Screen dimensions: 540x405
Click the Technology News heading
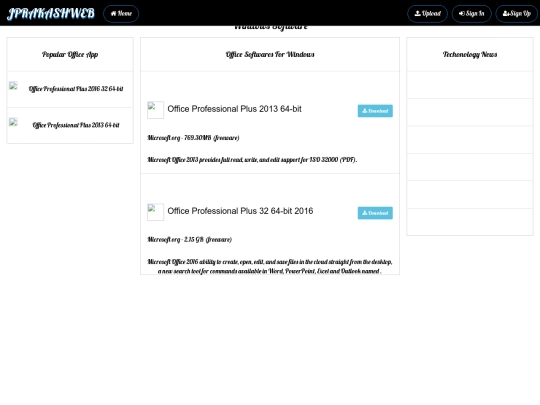[x=470, y=54]
